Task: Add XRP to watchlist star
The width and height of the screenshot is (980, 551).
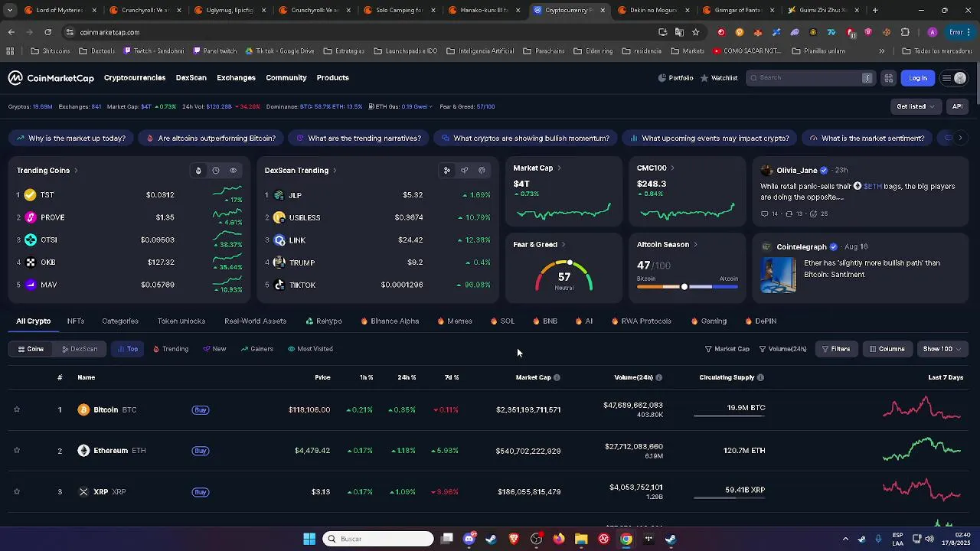Action: click(x=17, y=491)
